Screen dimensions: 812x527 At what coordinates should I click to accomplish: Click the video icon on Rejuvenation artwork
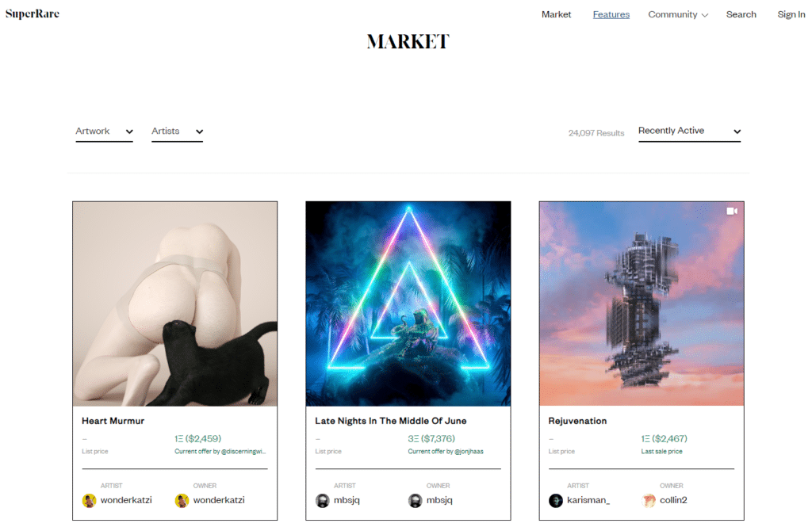[x=732, y=211]
